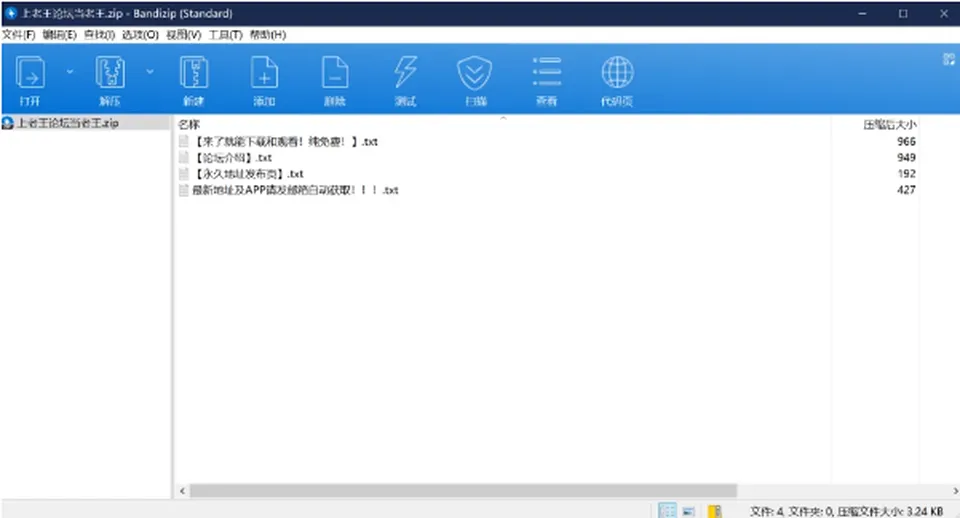Sort by the Name column header
Viewport: 960px width, 518px height.
pos(189,124)
